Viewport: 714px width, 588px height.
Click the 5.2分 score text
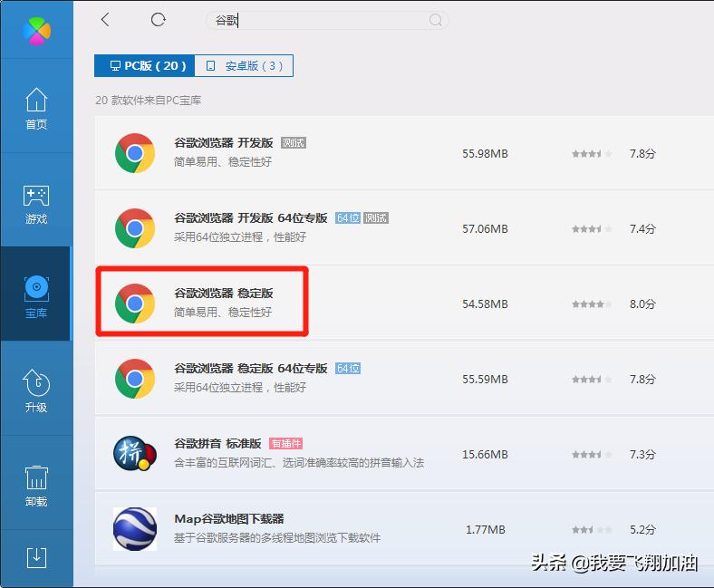pyautogui.click(x=642, y=530)
